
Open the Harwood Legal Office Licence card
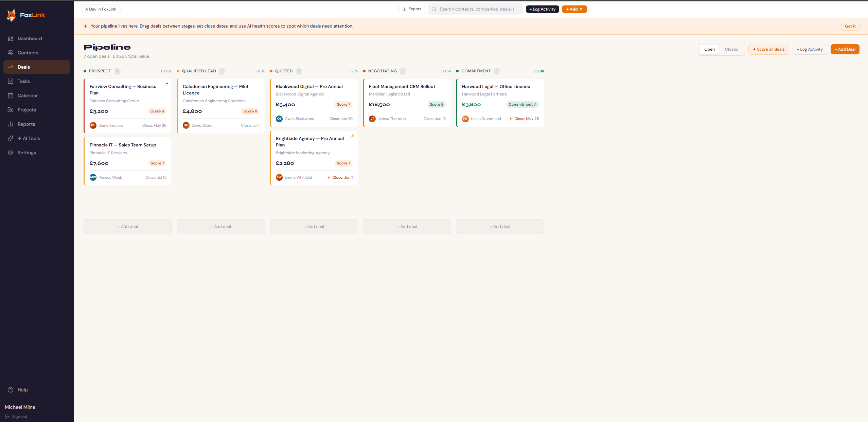pos(500,103)
